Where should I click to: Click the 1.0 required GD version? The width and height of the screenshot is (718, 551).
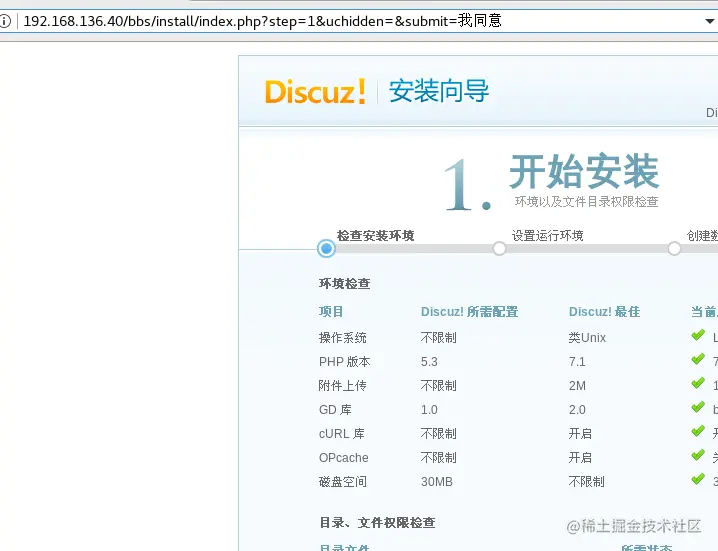click(x=429, y=409)
